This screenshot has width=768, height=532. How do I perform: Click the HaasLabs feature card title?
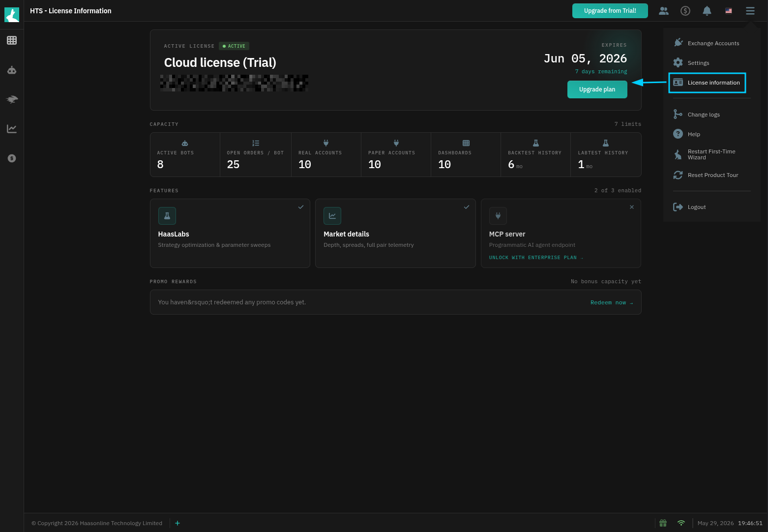[x=174, y=234]
